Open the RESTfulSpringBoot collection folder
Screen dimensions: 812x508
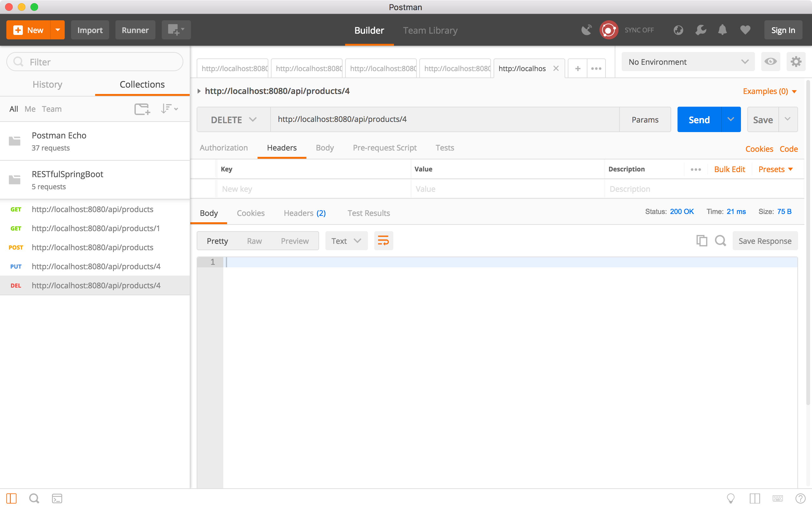pyautogui.click(x=95, y=180)
